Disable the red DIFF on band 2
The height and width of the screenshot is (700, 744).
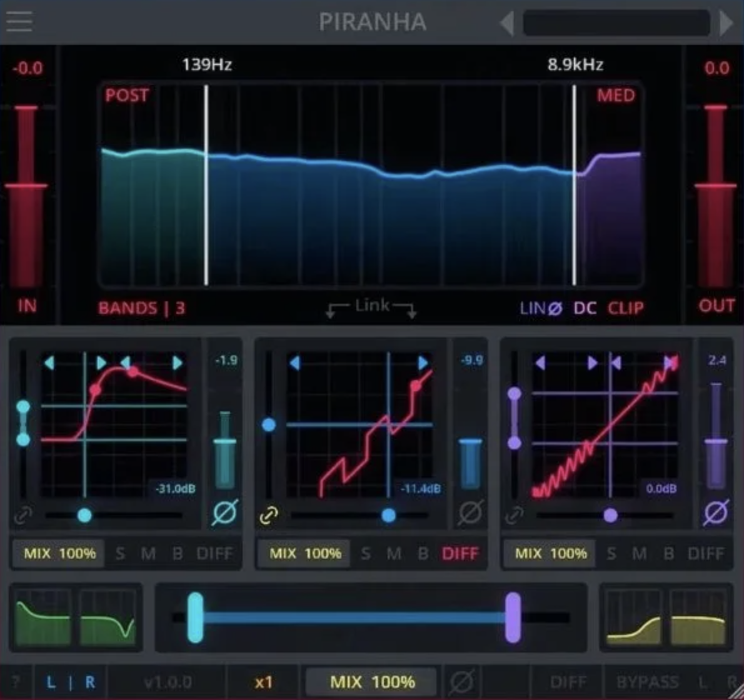(460, 554)
